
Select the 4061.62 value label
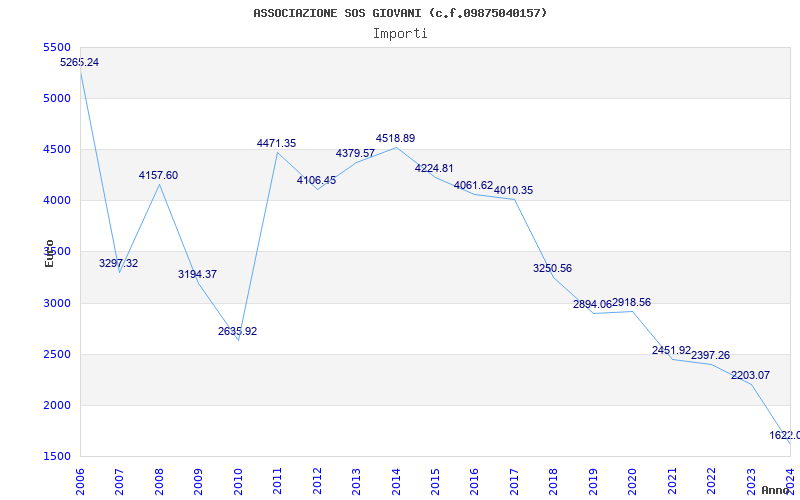[x=473, y=185]
